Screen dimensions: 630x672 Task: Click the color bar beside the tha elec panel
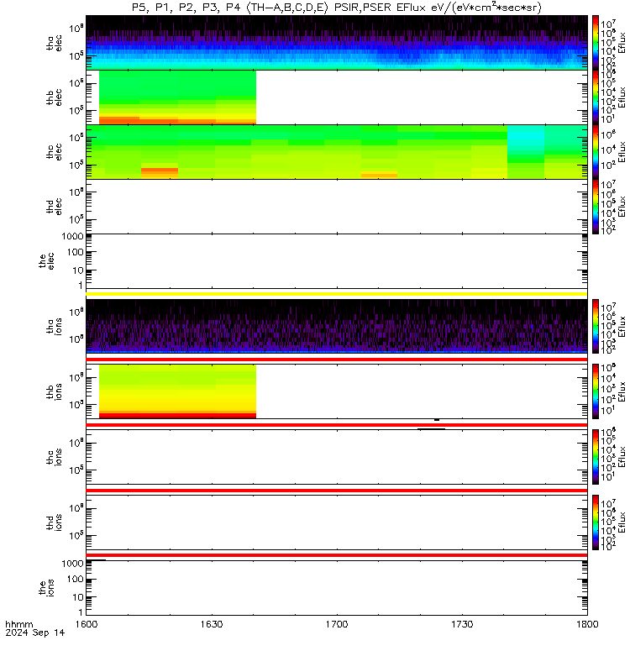[x=596, y=43]
